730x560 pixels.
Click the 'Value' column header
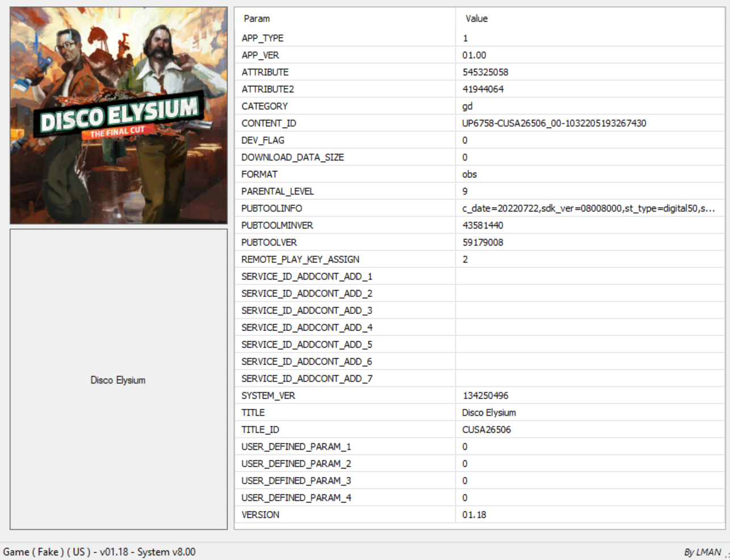476,19
